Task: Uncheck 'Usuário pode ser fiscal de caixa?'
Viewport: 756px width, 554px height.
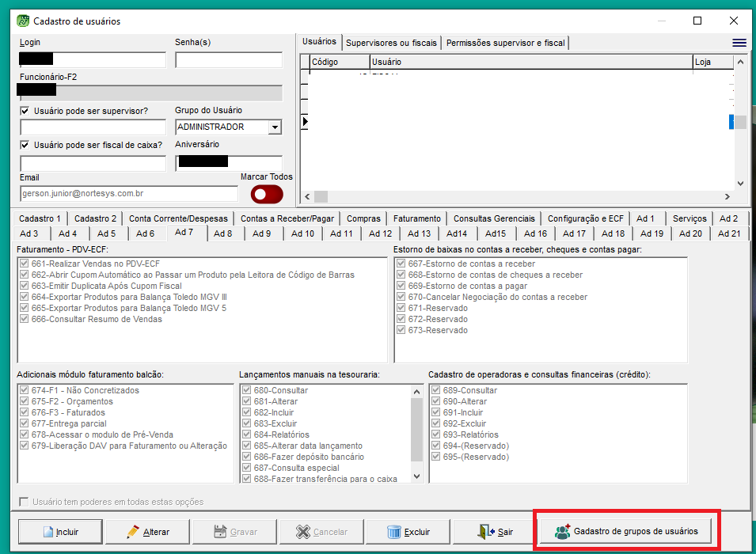Action: pyautogui.click(x=25, y=145)
